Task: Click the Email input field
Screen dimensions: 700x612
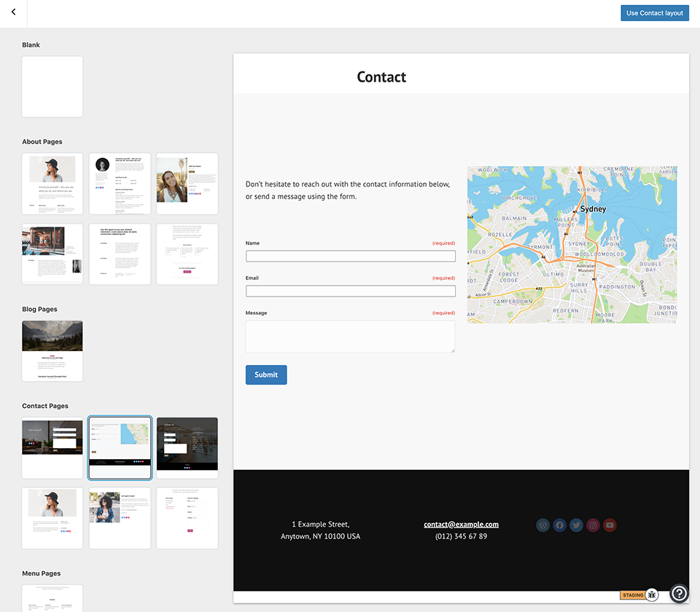Action: tap(351, 291)
